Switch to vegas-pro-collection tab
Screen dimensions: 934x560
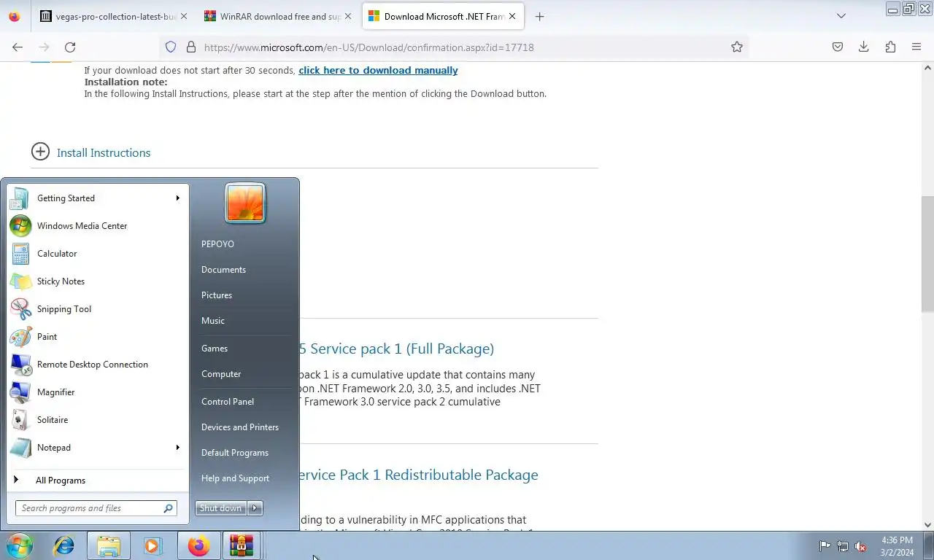click(114, 16)
